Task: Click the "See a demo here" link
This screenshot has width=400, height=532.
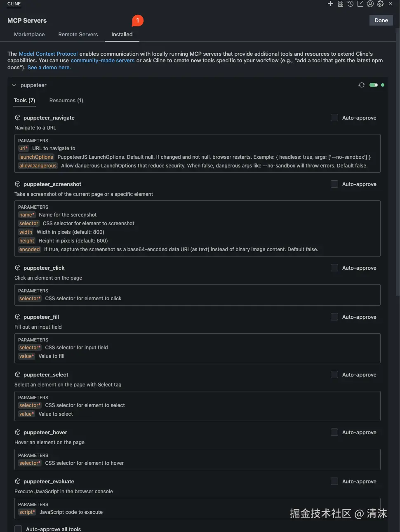Action: (49, 67)
